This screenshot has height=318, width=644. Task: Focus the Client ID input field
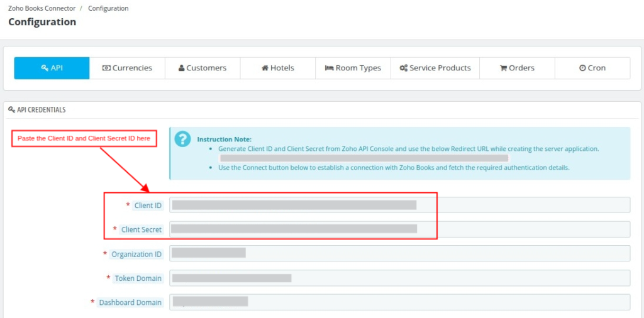(399, 205)
